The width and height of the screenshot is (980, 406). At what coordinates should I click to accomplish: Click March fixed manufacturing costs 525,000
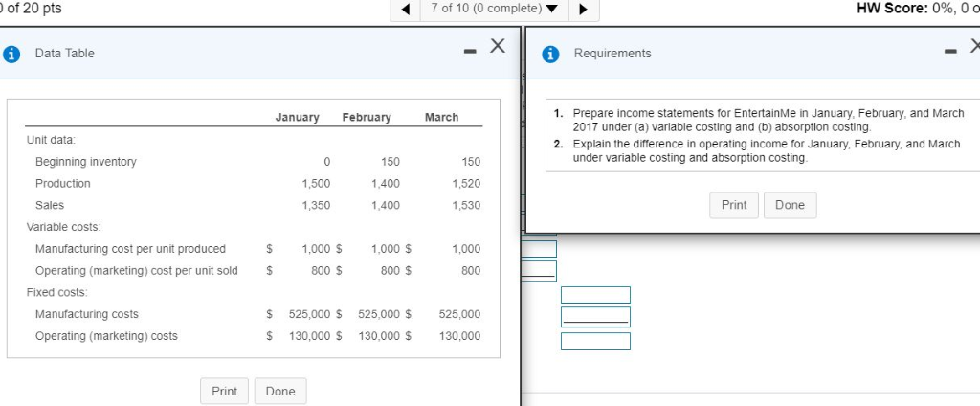(460, 314)
